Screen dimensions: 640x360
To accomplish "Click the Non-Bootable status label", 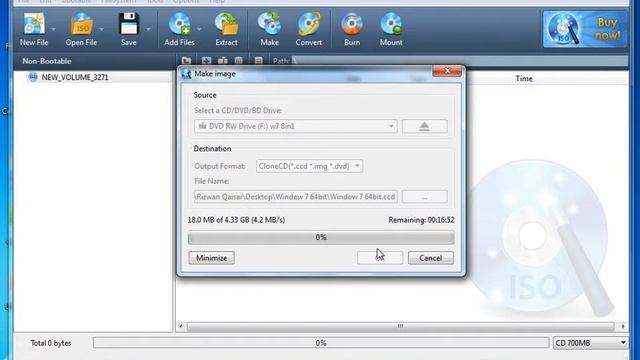I will 47,61.
